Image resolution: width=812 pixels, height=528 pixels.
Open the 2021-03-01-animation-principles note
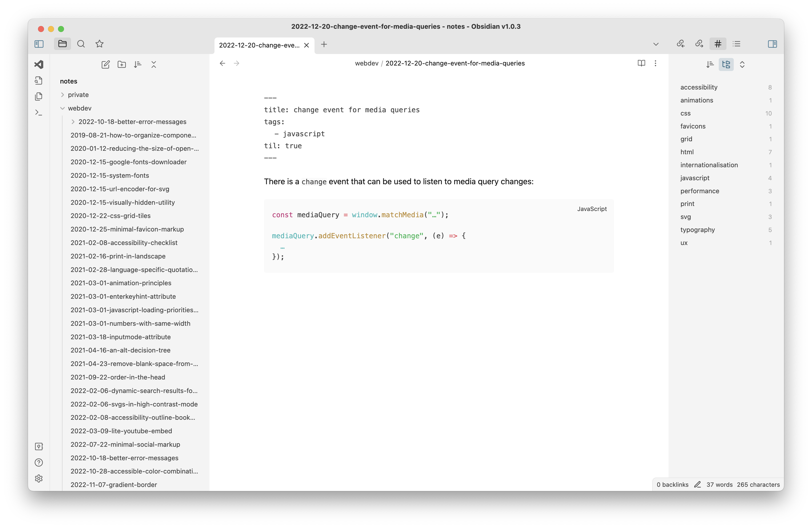pos(121,283)
